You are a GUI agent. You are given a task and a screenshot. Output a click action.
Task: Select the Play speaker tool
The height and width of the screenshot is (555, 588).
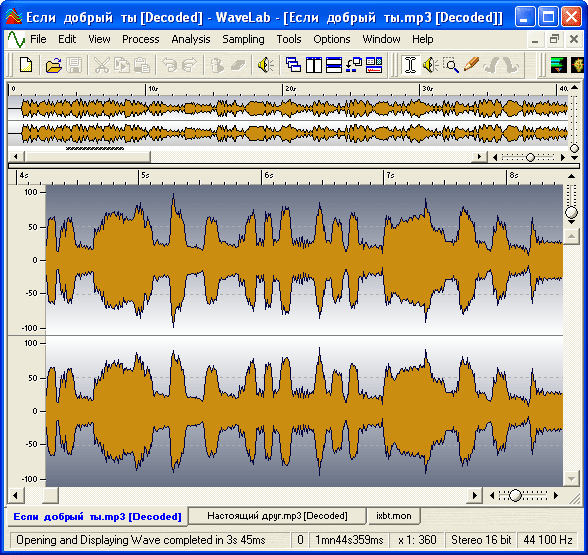click(x=430, y=65)
